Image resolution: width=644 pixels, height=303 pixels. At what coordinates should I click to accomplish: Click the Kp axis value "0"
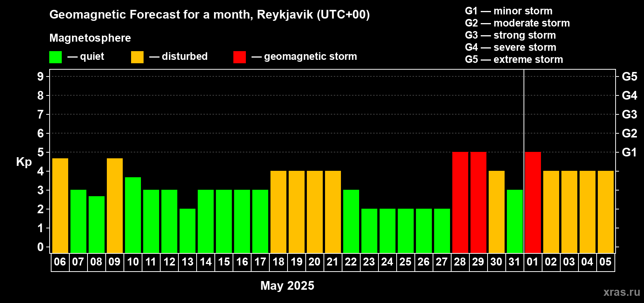click(41, 247)
